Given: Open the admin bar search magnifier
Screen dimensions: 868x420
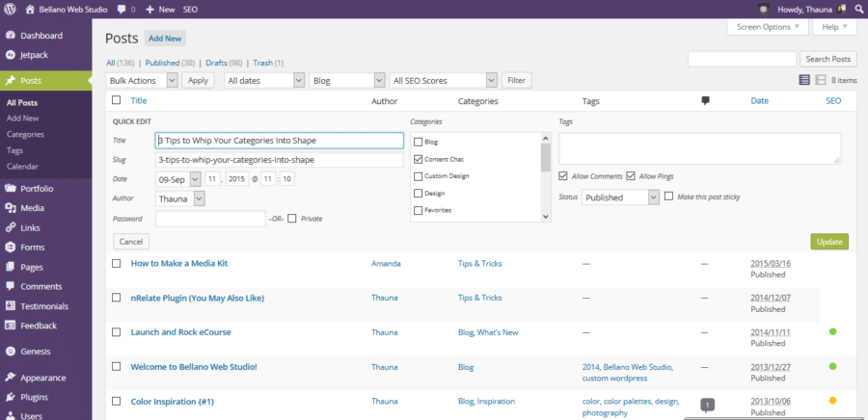Looking at the screenshot, I should 857,10.
